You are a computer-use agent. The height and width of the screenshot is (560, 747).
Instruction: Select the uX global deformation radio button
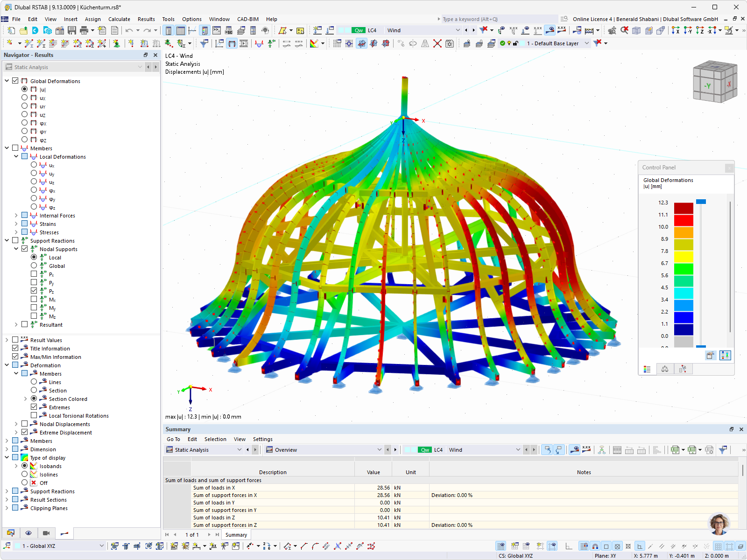point(24,98)
